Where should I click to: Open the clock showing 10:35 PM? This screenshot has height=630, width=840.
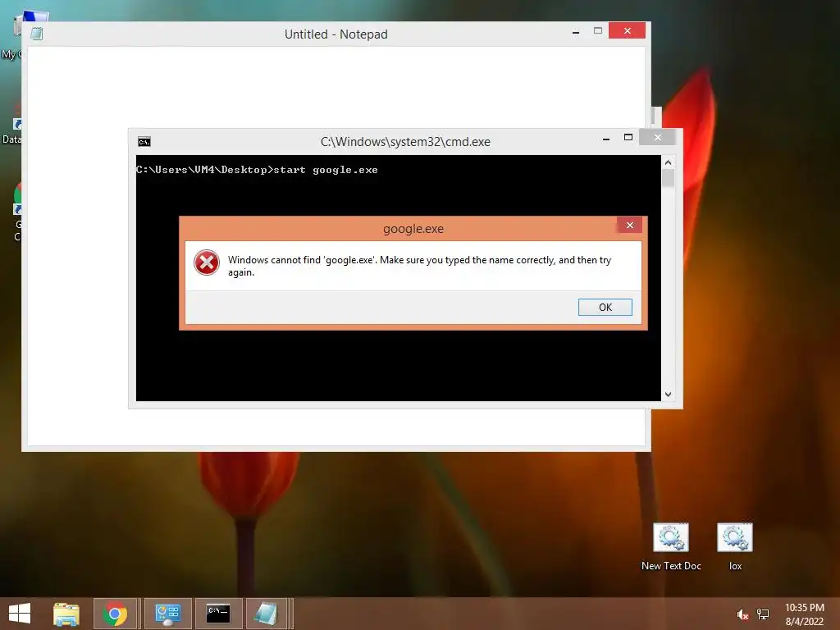pyautogui.click(x=804, y=614)
